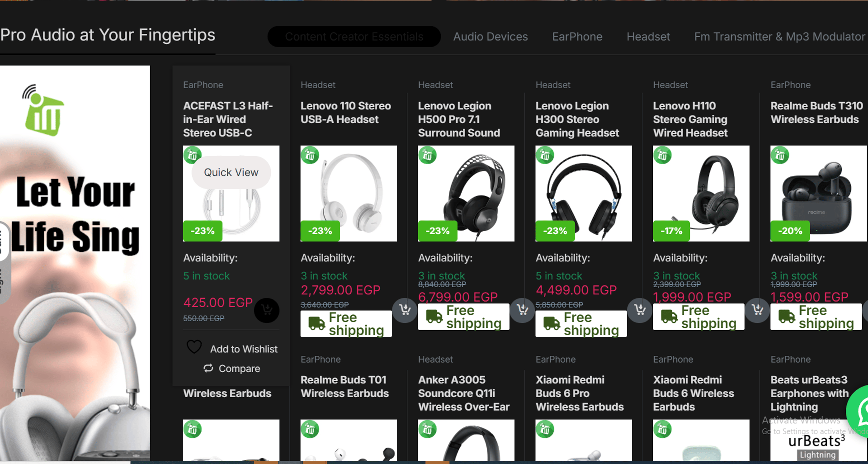Open Lenovo 110 Stereo USB-A Headset title
Viewport: 868px width, 464px height.
[x=346, y=113]
